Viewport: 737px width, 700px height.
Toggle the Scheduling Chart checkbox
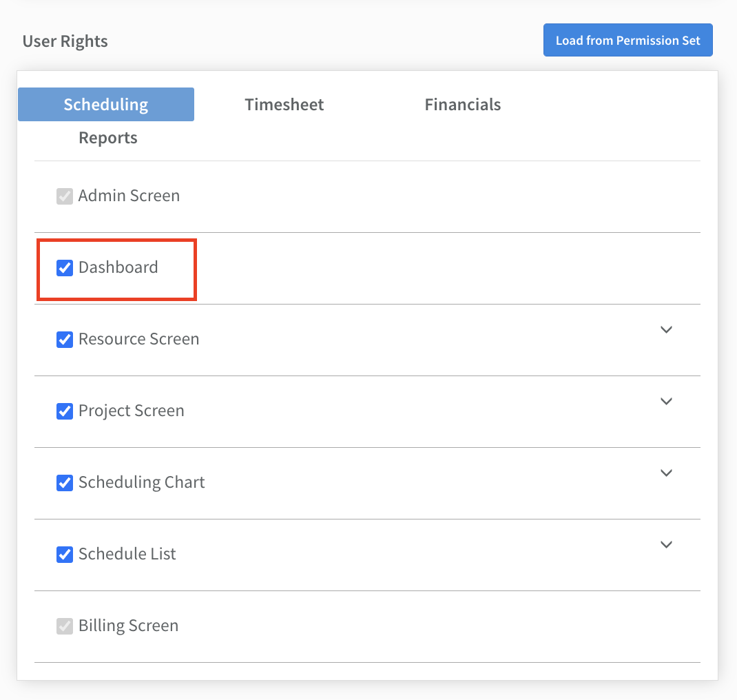65,483
